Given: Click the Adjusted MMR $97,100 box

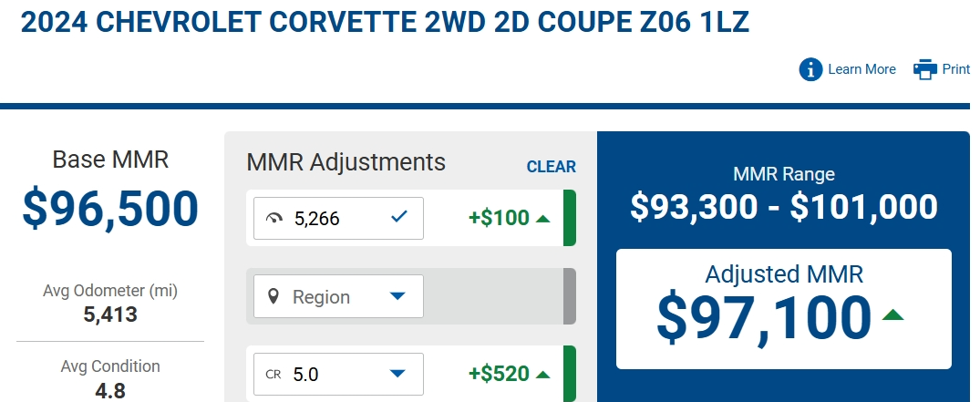Looking at the screenshot, I should (x=784, y=309).
